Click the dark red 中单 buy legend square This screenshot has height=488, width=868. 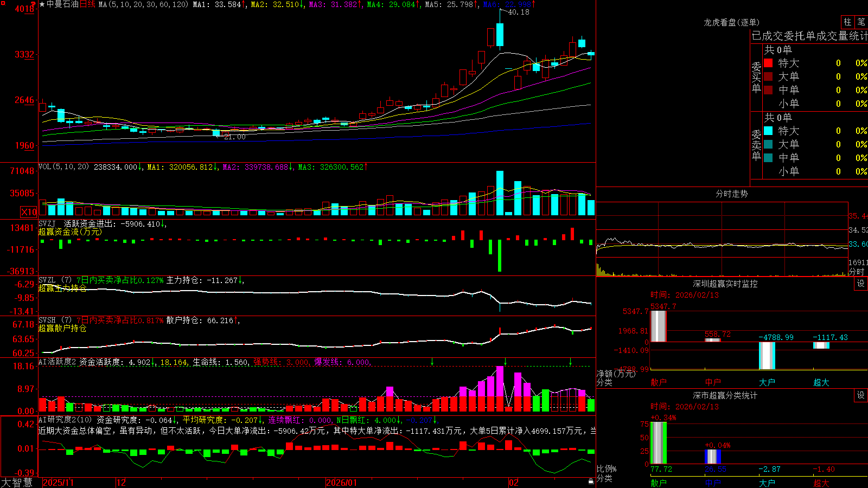(768, 90)
